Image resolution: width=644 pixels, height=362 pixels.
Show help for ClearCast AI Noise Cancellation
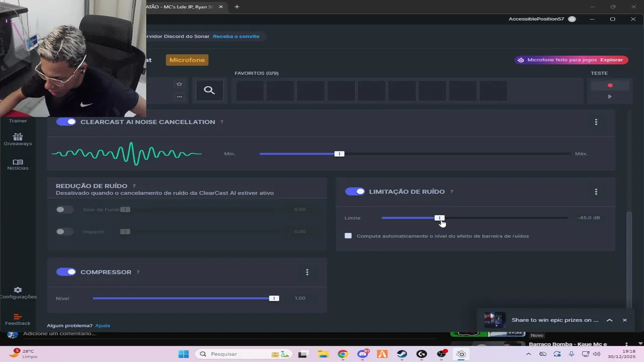222,122
